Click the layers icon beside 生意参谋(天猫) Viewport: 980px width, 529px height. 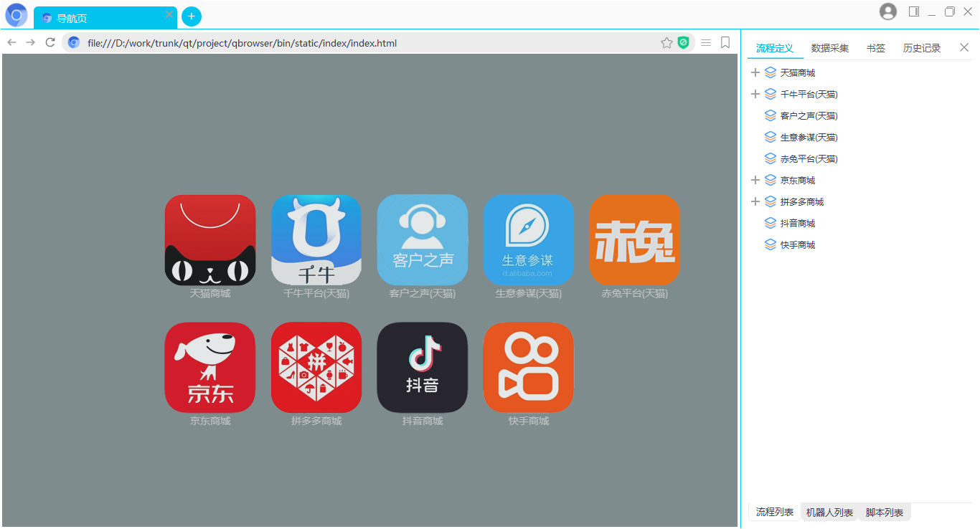click(771, 137)
